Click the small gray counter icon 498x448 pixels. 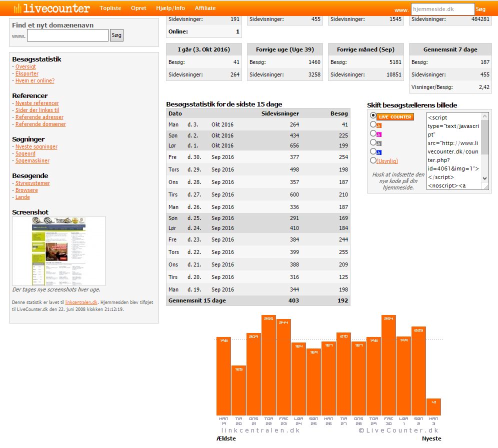[379, 143]
